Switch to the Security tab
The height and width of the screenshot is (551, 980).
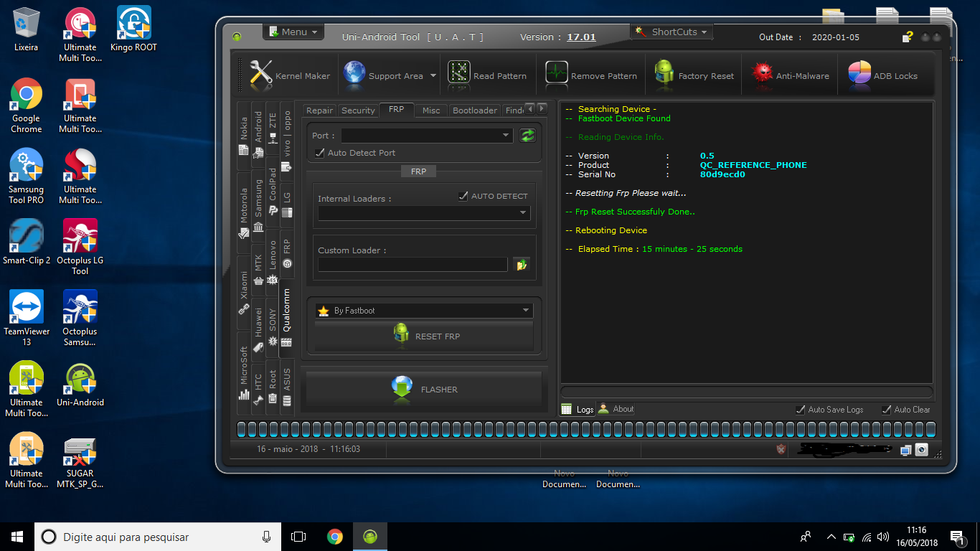(x=358, y=110)
